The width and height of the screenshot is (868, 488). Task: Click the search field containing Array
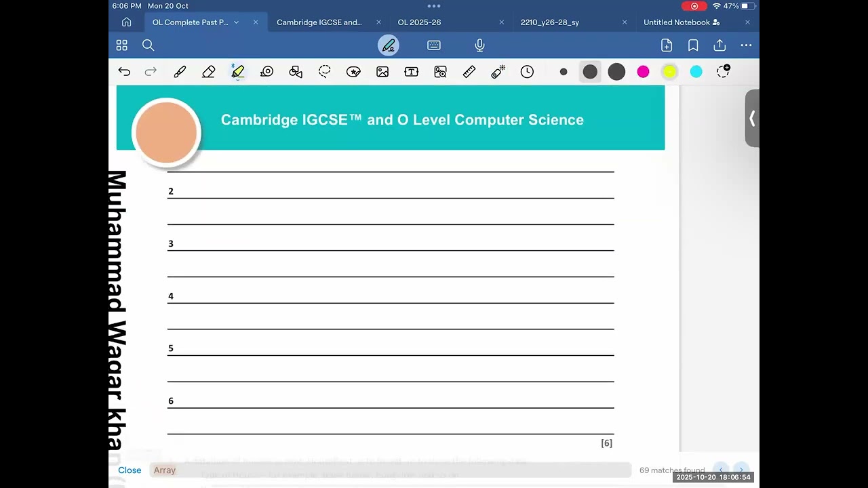click(389, 470)
